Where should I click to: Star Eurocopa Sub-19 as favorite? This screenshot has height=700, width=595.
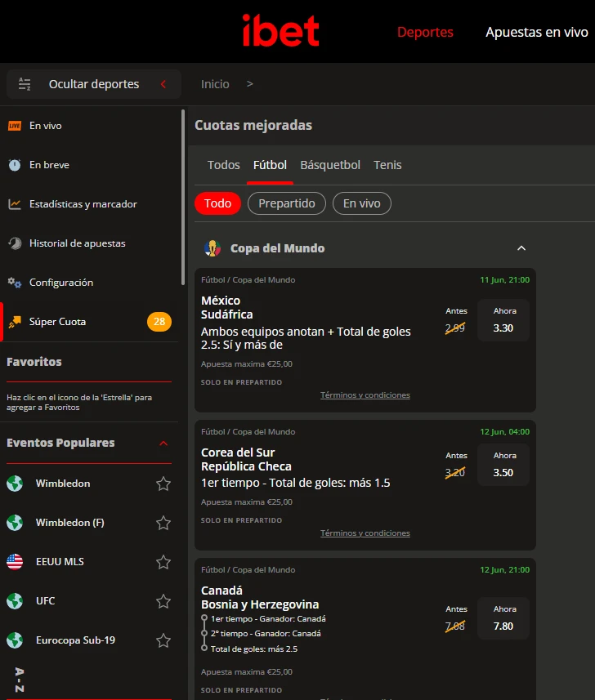[x=163, y=640]
